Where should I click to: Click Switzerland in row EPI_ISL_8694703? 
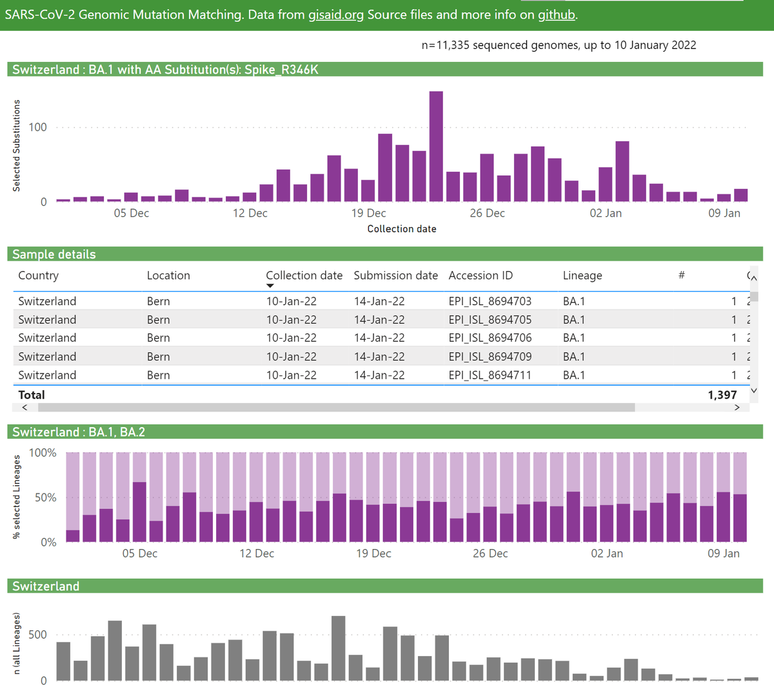point(47,301)
